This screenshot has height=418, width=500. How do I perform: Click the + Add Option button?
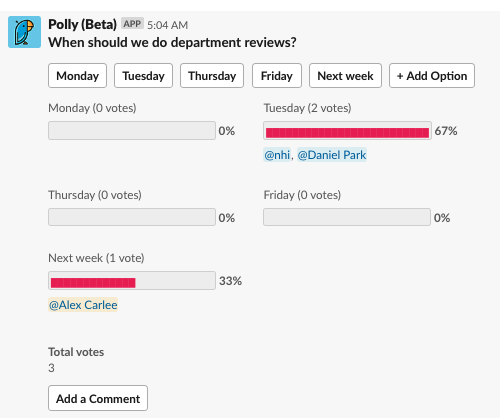pyautogui.click(x=432, y=76)
